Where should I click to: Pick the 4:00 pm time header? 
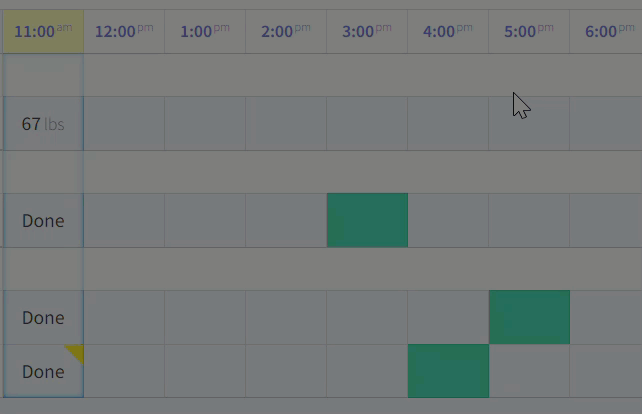point(448,31)
